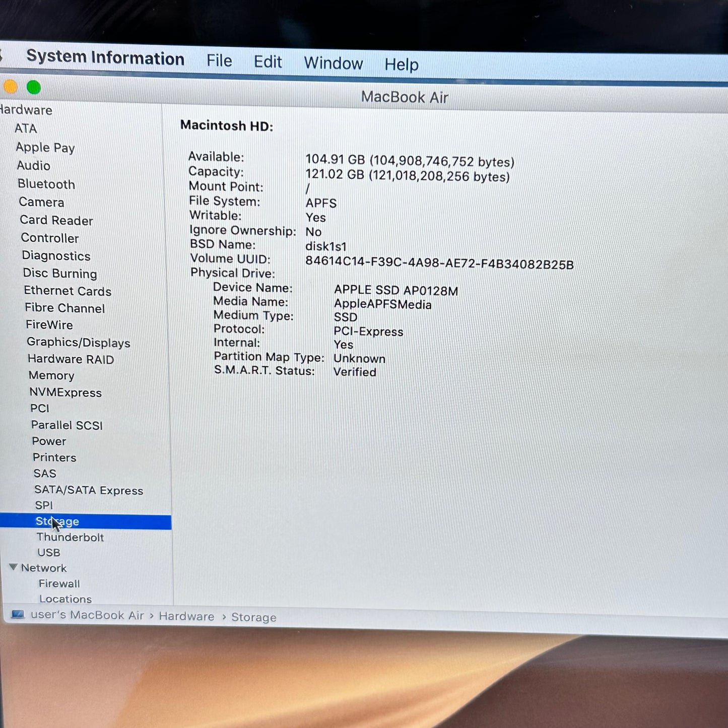Click the Medium Type value SSD
This screenshot has height=728, width=728.
click(346, 317)
